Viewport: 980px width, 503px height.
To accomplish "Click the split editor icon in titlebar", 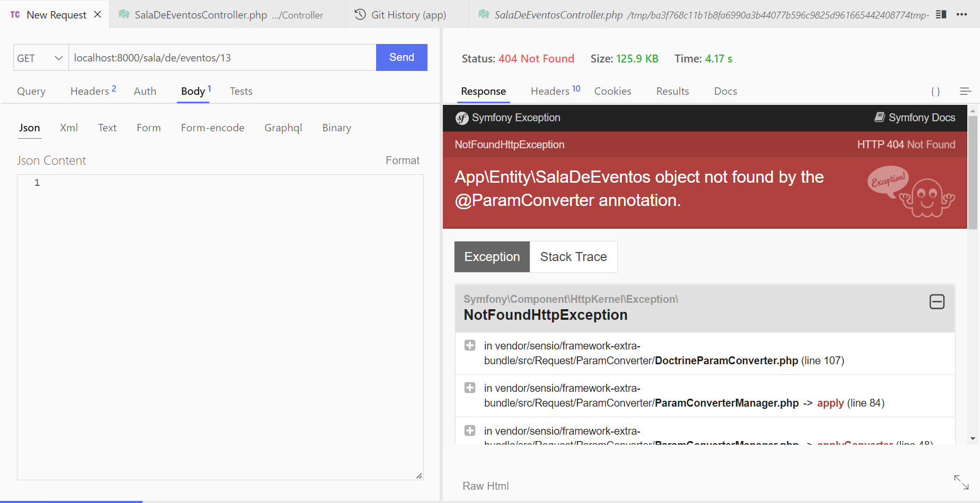I will tap(941, 14).
